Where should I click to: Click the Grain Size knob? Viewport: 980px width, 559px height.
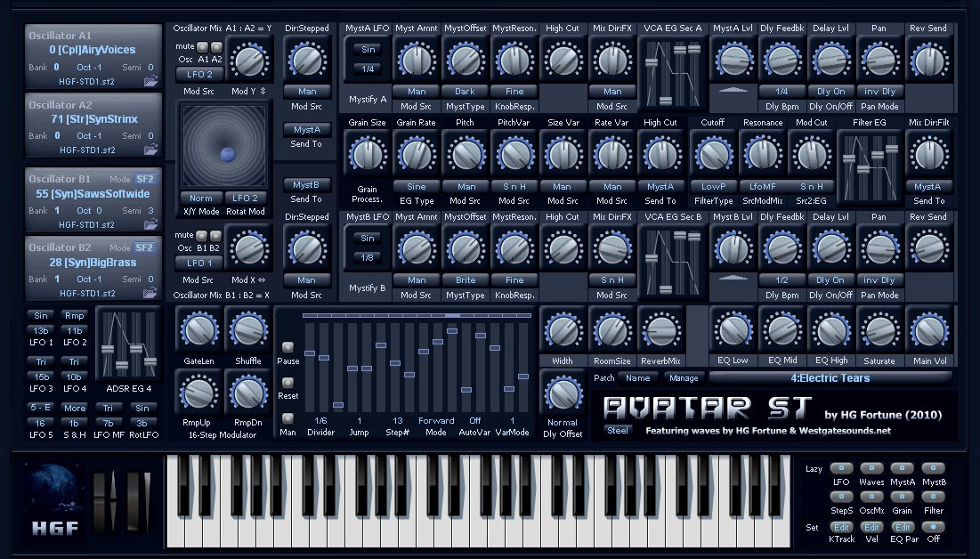coord(368,155)
